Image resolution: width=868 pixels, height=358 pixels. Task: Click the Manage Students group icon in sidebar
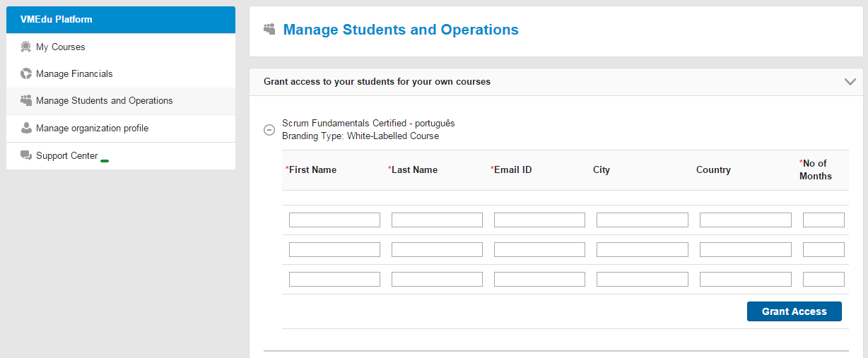click(x=26, y=101)
